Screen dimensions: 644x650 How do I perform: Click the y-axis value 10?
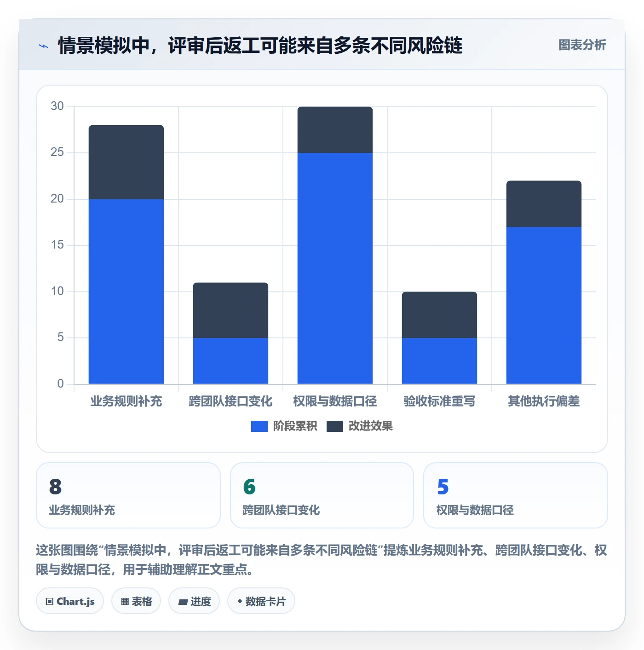tap(57, 291)
